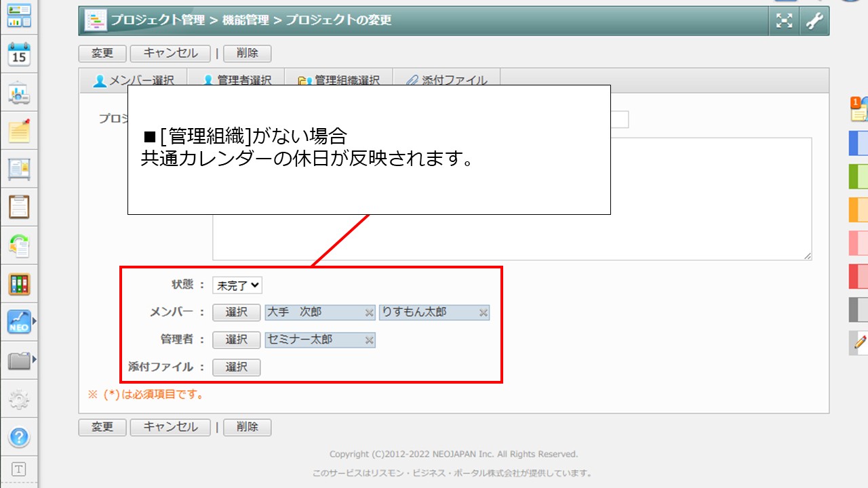Click the help question mark icon
Screen dimensions: 868x488
(x=19, y=437)
